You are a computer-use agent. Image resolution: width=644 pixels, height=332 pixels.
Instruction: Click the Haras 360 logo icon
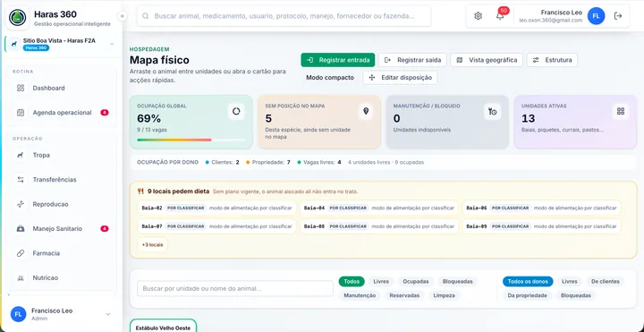tap(18, 18)
